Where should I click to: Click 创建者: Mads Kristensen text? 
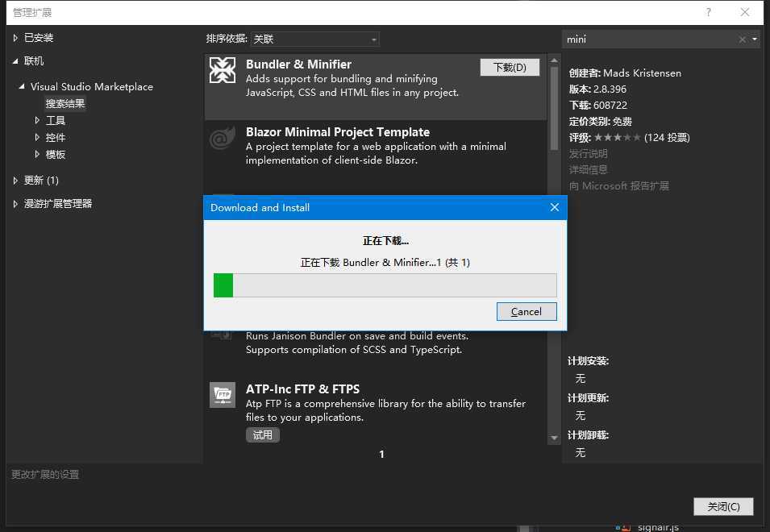pyautogui.click(x=625, y=73)
